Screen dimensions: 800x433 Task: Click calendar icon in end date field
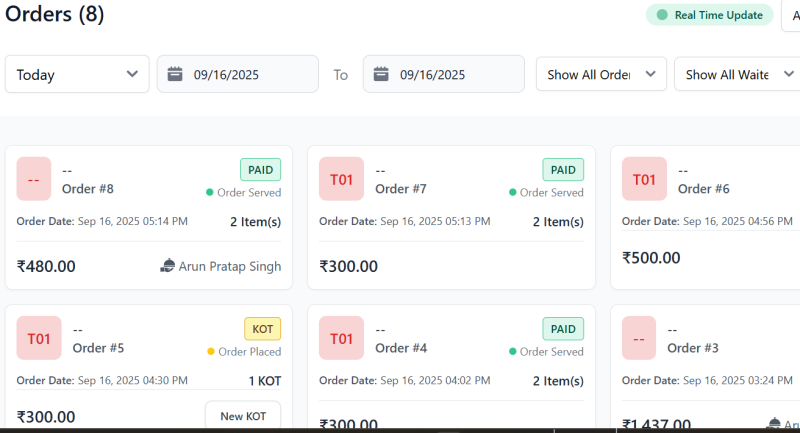(381, 74)
